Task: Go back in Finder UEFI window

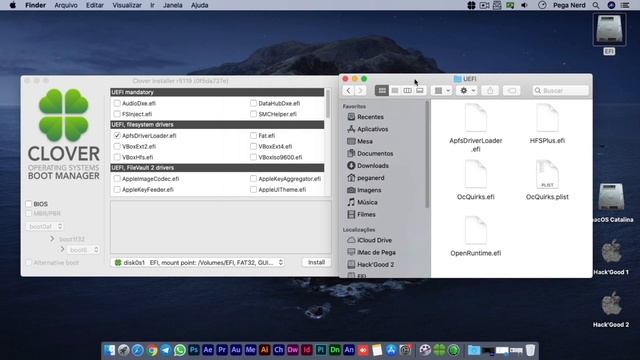Action: tap(348, 91)
